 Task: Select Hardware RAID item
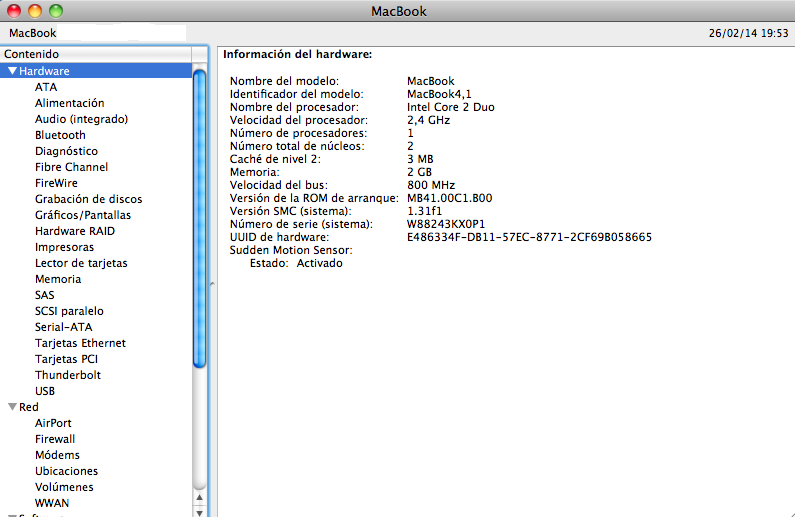tap(75, 231)
